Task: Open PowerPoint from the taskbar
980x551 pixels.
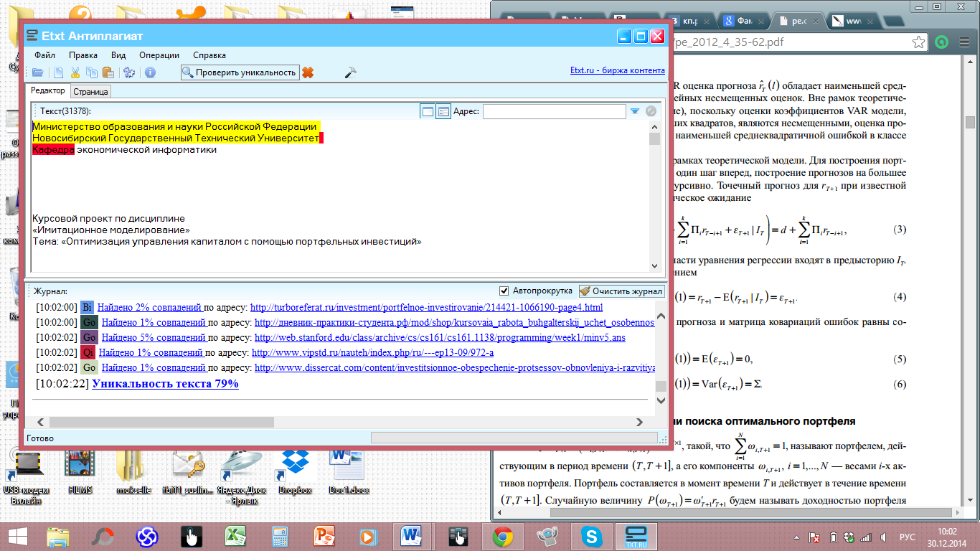Action: click(x=324, y=535)
